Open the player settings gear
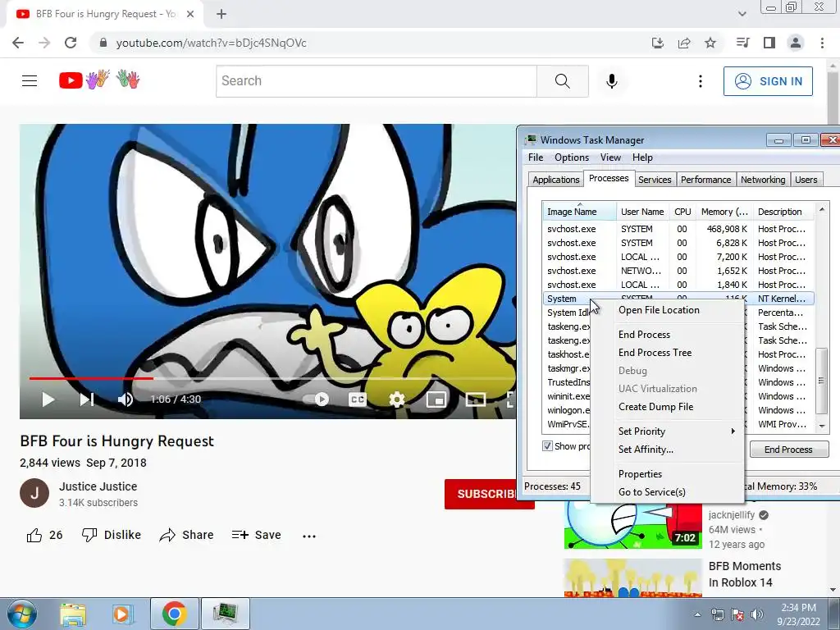 pyautogui.click(x=397, y=399)
